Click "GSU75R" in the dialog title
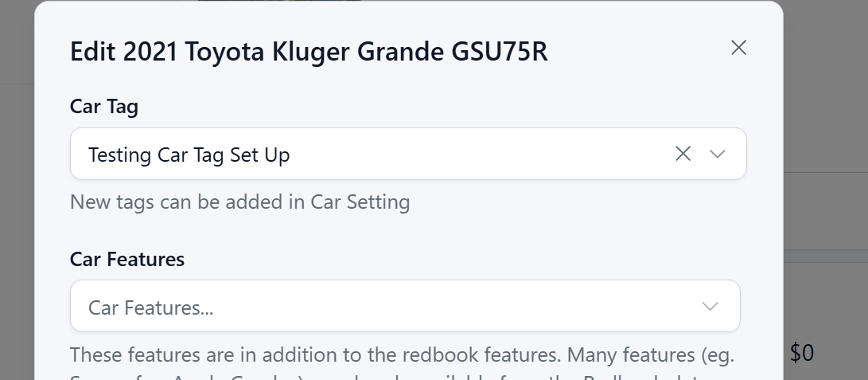 500,52
